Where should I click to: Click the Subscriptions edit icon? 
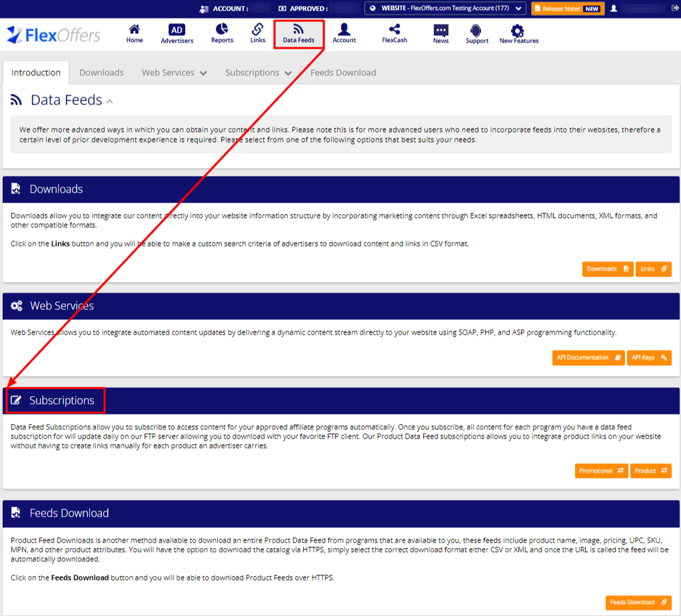click(x=16, y=400)
